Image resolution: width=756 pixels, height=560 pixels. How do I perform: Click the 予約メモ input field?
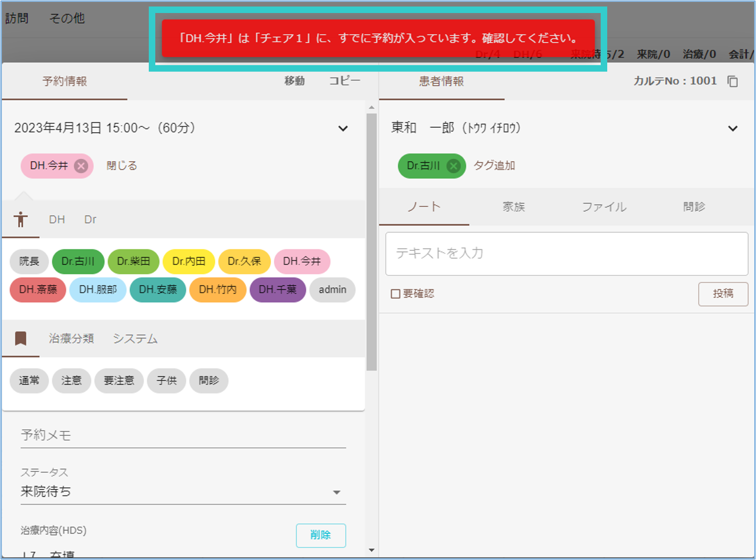(x=183, y=435)
